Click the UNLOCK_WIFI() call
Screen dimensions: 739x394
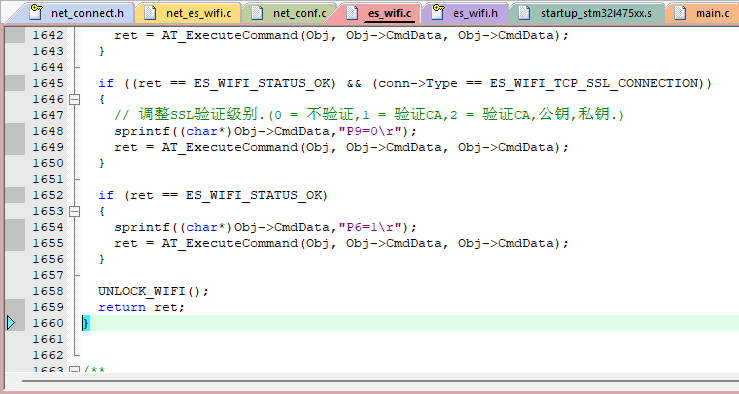(x=150, y=291)
